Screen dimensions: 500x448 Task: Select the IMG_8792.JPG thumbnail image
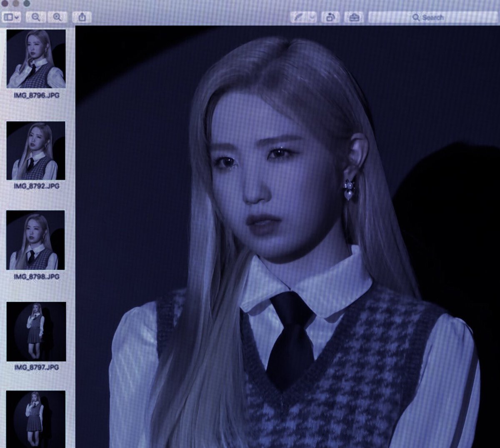coord(36,150)
